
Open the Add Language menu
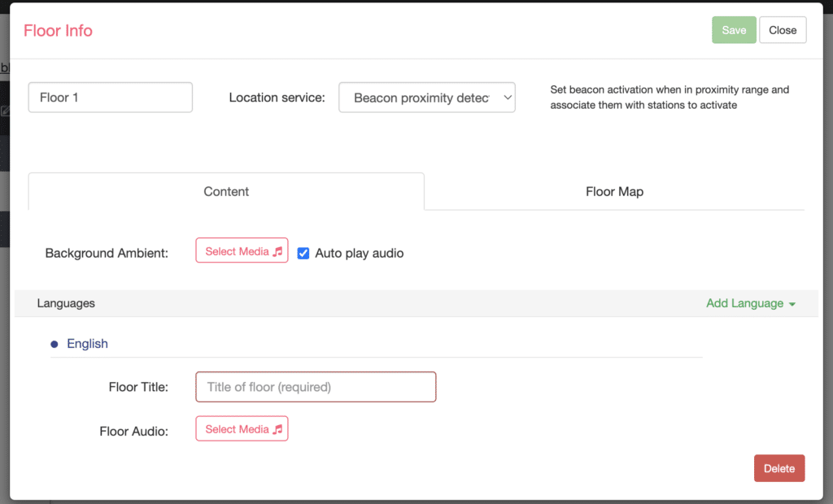coord(745,303)
